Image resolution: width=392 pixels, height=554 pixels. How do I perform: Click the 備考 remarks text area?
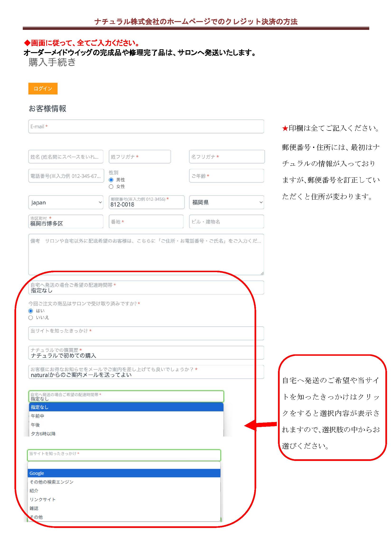tap(146, 254)
